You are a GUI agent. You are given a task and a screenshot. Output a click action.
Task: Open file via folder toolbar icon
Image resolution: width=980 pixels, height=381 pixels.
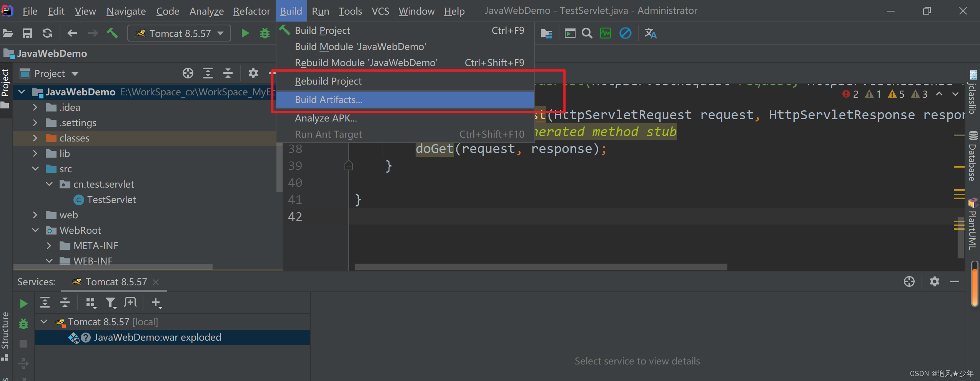pyautogui.click(x=8, y=33)
